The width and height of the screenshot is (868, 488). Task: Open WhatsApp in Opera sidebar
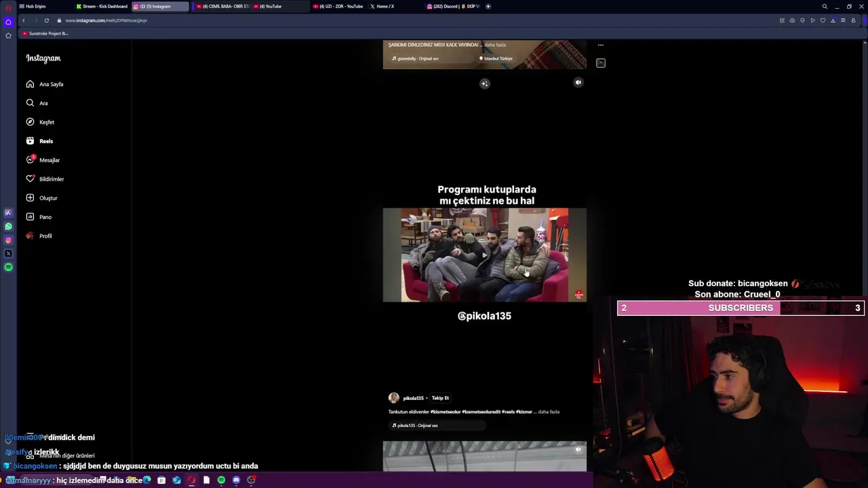pos(8,226)
